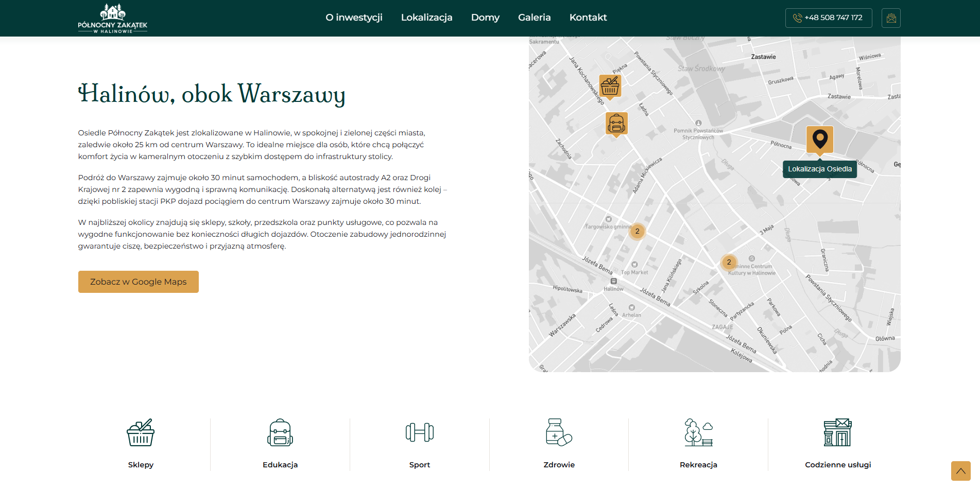Click the scroll-to-top arrow button

(x=960, y=471)
